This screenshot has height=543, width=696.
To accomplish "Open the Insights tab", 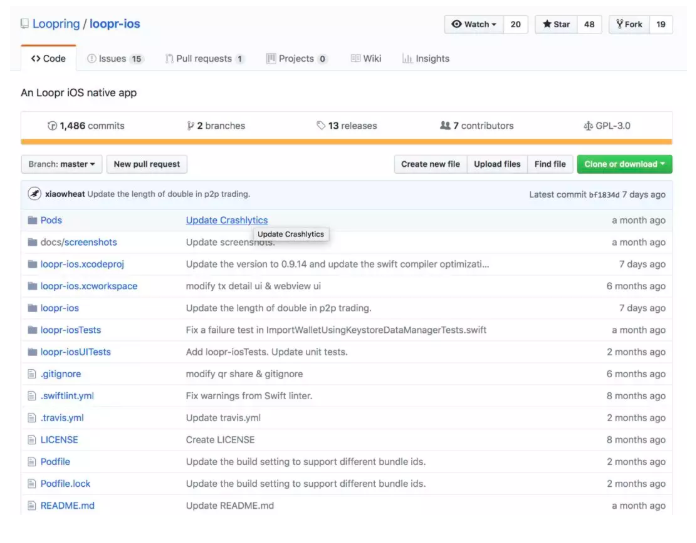I will click(x=426, y=59).
